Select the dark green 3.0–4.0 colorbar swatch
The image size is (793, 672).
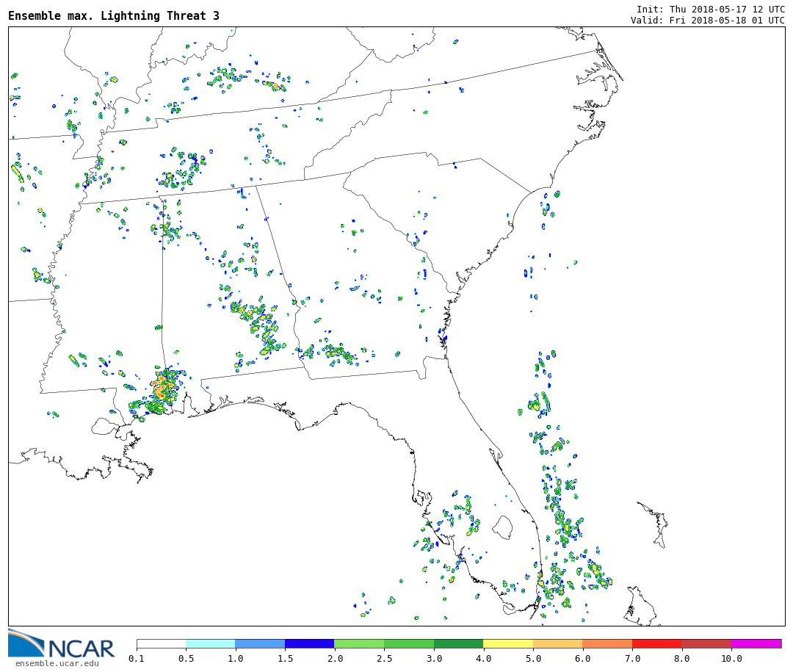(x=458, y=643)
